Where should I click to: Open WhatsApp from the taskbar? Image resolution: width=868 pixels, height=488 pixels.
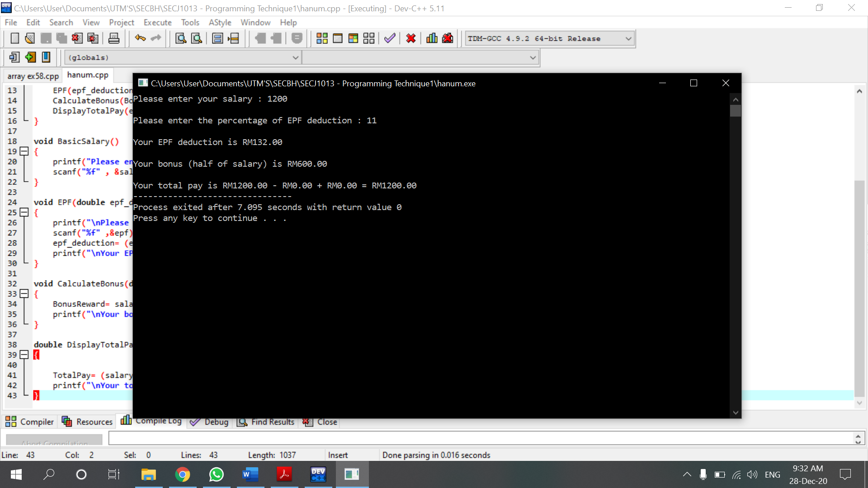tap(216, 474)
